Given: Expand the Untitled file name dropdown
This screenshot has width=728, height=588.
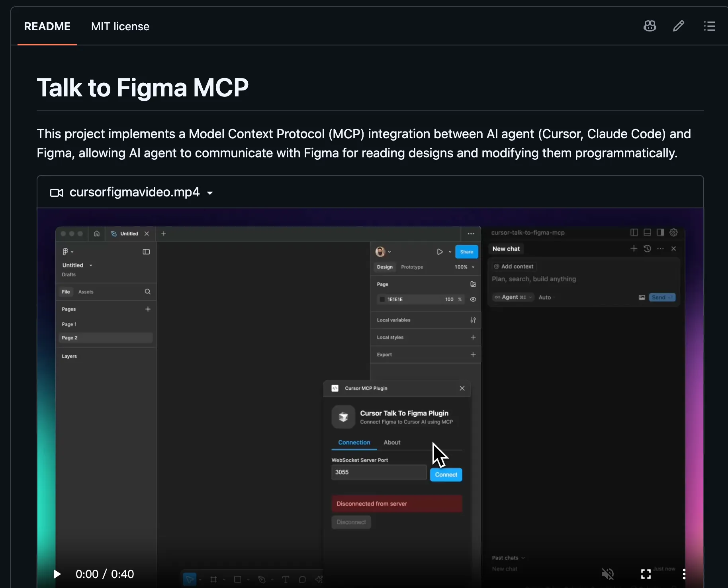Looking at the screenshot, I should 91,265.
